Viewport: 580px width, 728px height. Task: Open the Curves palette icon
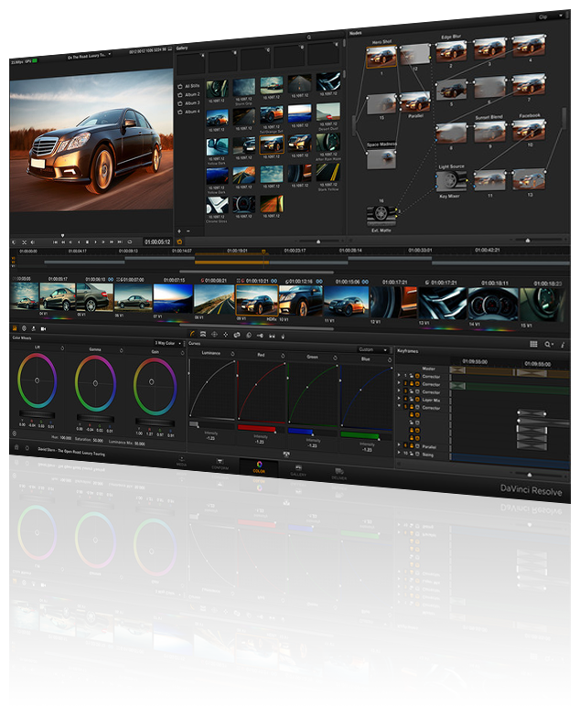pyautogui.click(x=193, y=333)
